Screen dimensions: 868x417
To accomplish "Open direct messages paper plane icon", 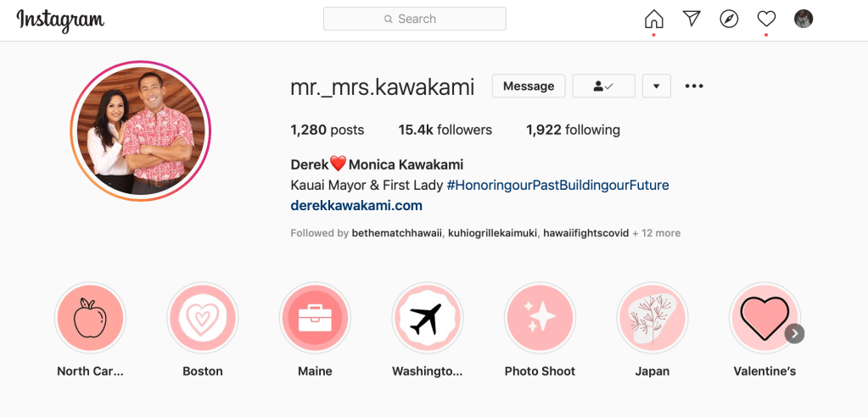I will (692, 19).
